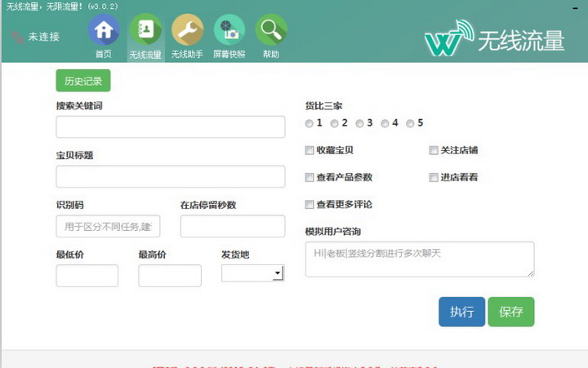The height and width of the screenshot is (368, 588).
Task: Focus the 宝贝标题 input field
Action: 171,176
